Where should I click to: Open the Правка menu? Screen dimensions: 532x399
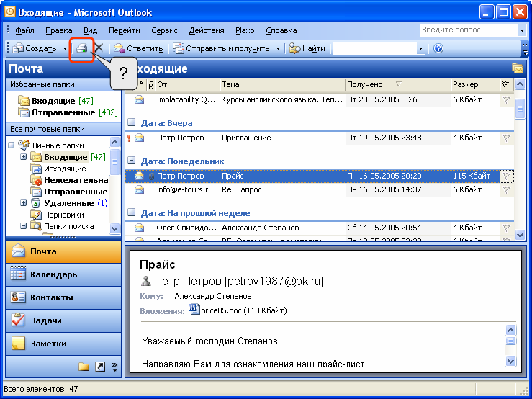click(59, 30)
